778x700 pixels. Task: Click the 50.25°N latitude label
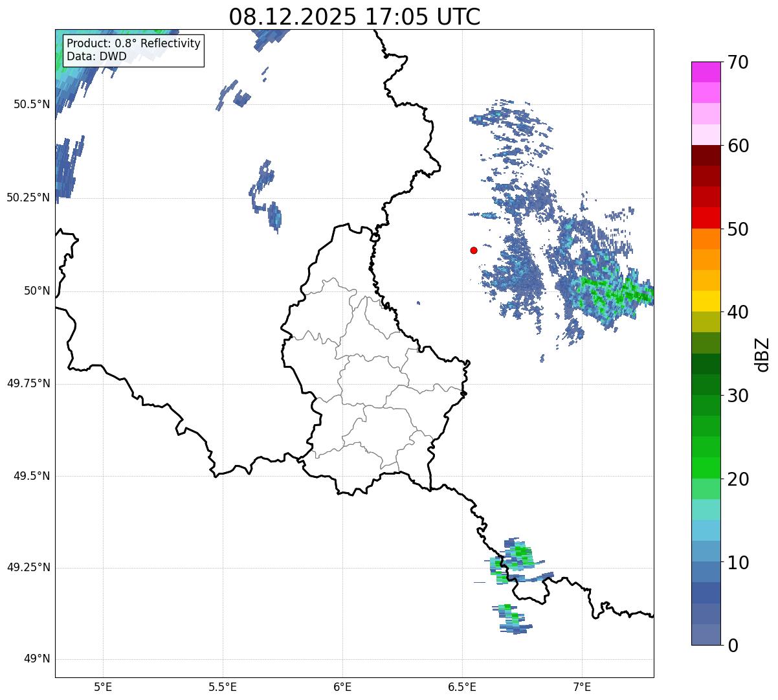click(28, 198)
